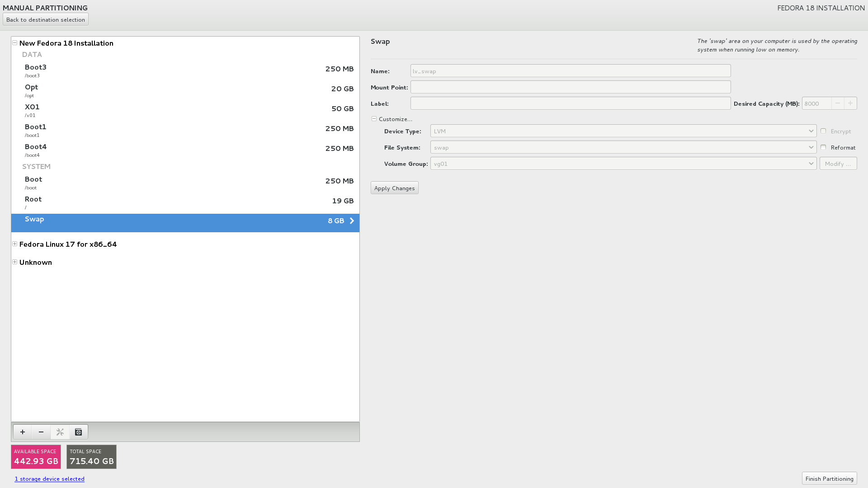Open the Device Type dropdown
The image size is (868, 488).
point(623,131)
